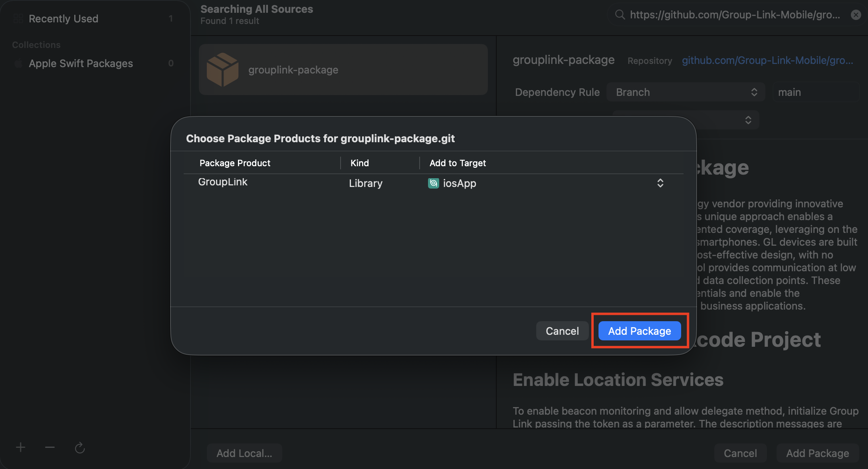Click the grouplink-package box icon
868x469 pixels.
(x=222, y=70)
